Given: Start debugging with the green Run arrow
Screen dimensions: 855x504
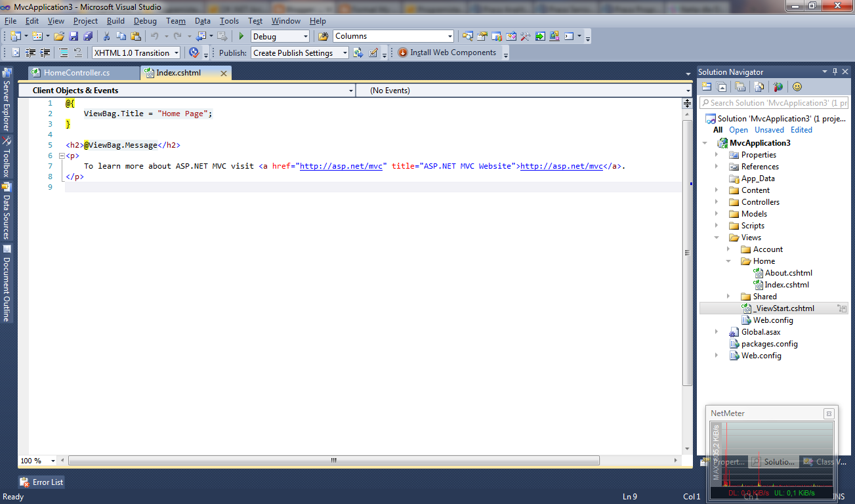Looking at the screenshot, I should click(241, 36).
